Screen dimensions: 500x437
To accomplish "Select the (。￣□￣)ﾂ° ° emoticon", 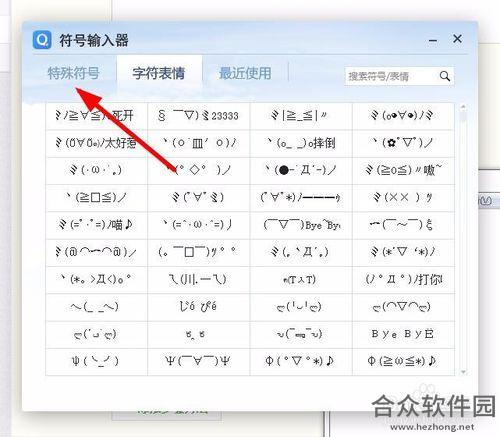I will coord(199,252).
